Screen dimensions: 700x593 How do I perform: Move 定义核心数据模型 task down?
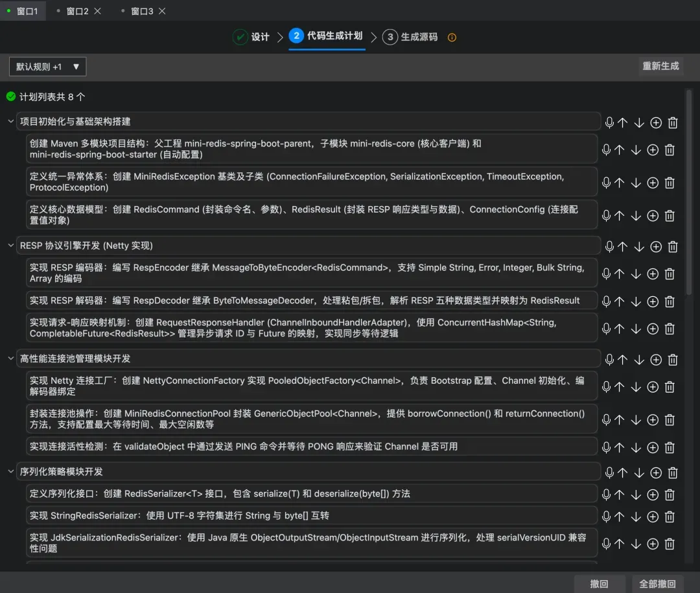[x=636, y=216]
